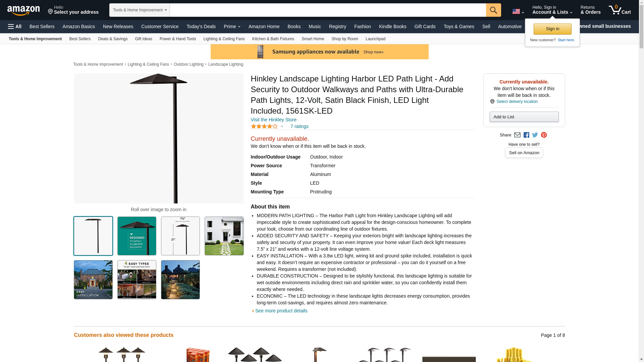Go to Lighting & Ceiling Fans subnav

point(224,39)
